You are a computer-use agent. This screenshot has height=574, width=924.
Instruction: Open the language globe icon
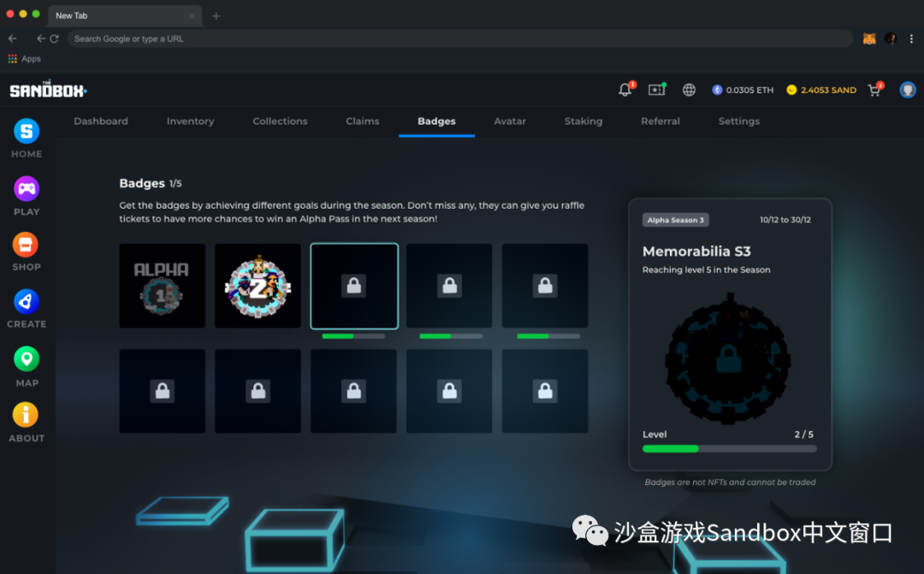pyautogui.click(x=689, y=90)
